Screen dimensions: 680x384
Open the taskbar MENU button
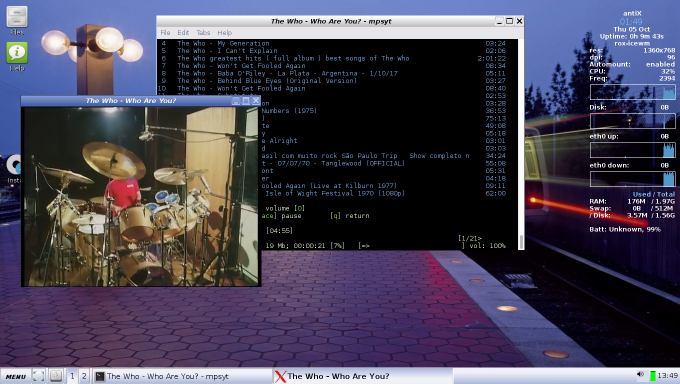tap(16, 376)
